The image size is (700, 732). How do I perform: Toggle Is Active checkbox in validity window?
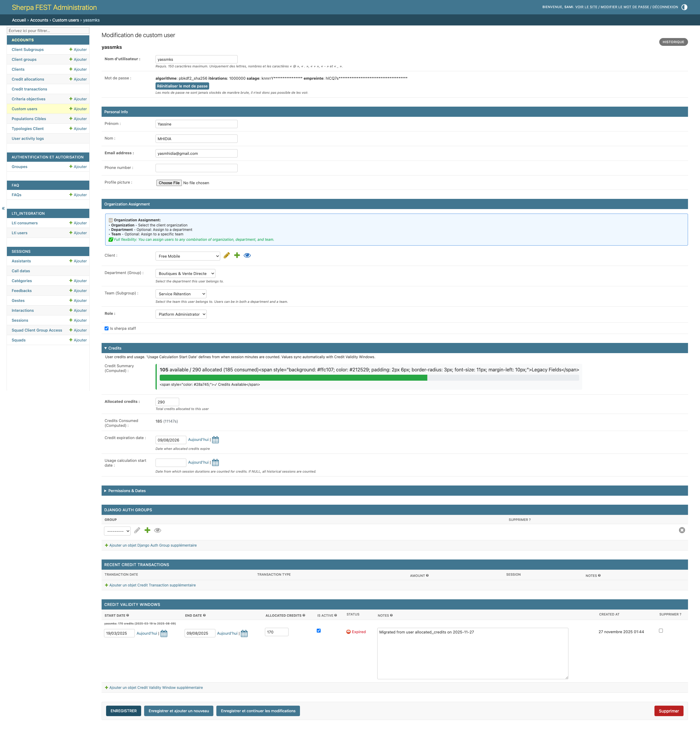tap(319, 630)
